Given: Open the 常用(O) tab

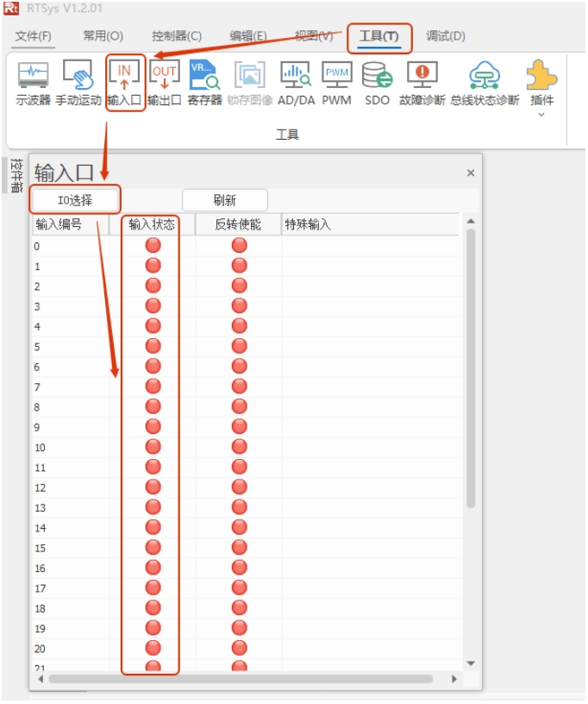Looking at the screenshot, I should coord(103,36).
